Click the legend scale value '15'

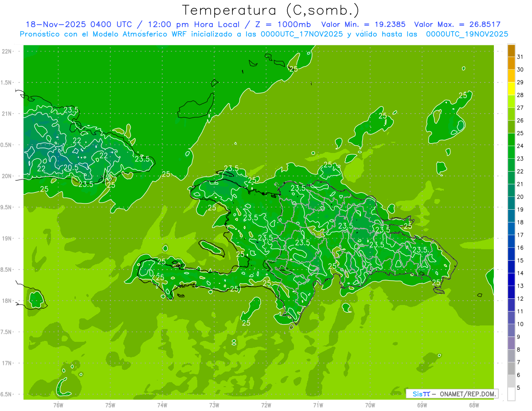tap(520, 261)
